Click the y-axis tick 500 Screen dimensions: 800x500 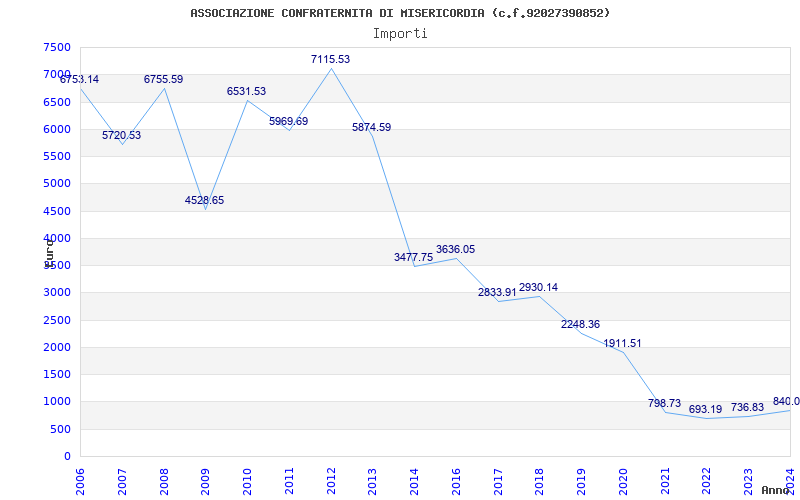click(60, 430)
